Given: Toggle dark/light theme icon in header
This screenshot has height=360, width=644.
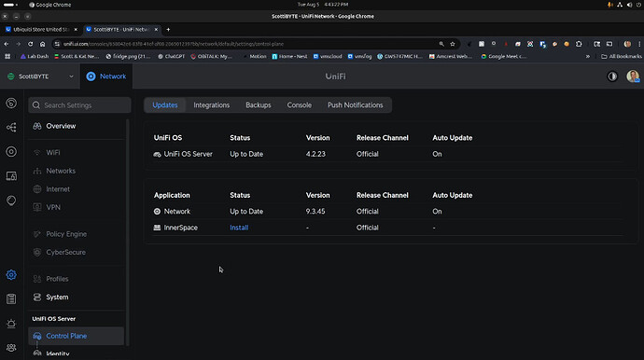Looking at the screenshot, I should click(x=612, y=76).
